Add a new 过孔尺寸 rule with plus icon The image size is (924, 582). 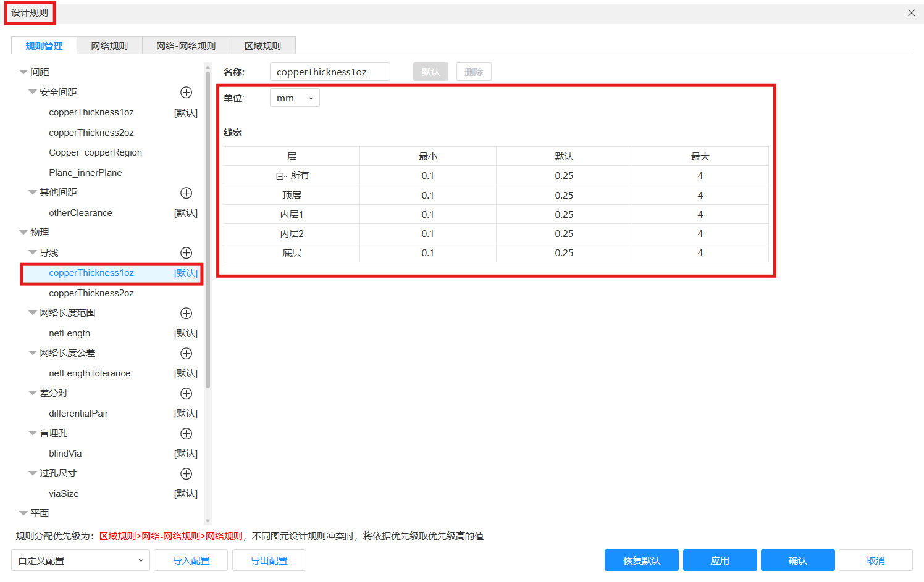186,473
